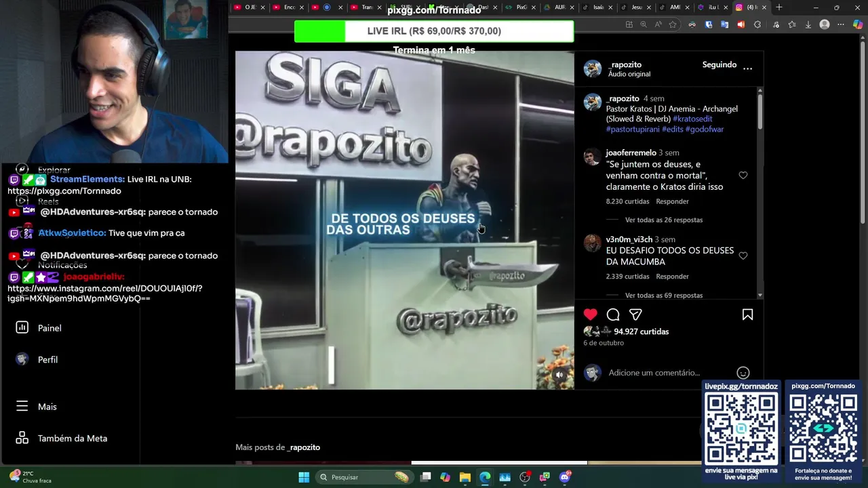The height and width of the screenshot is (488, 868).
Task: Open the Windows Start menu
Action: point(304,477)
